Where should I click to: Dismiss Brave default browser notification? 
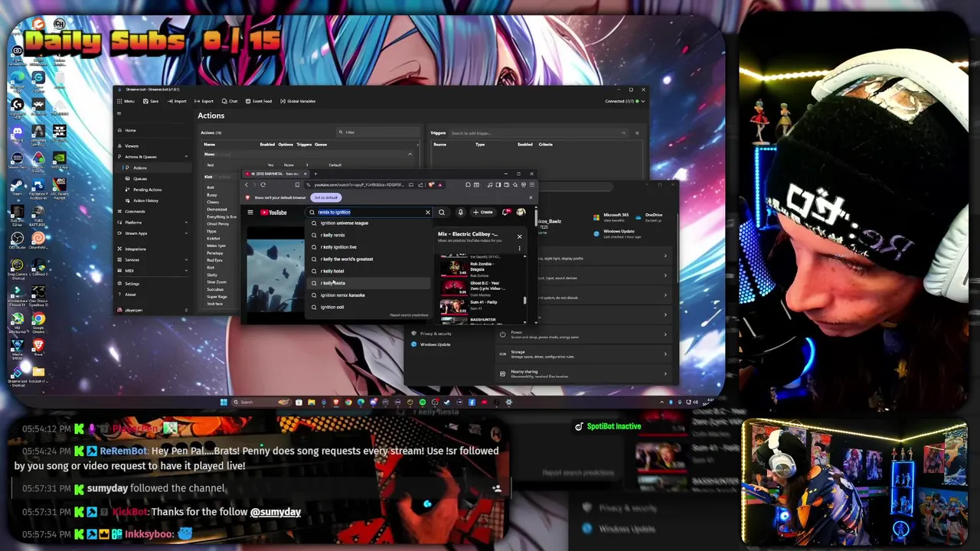coord(531,197)
